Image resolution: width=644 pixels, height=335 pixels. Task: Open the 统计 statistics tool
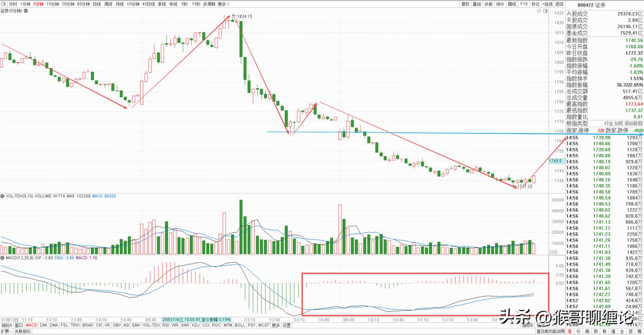(500, 4)
